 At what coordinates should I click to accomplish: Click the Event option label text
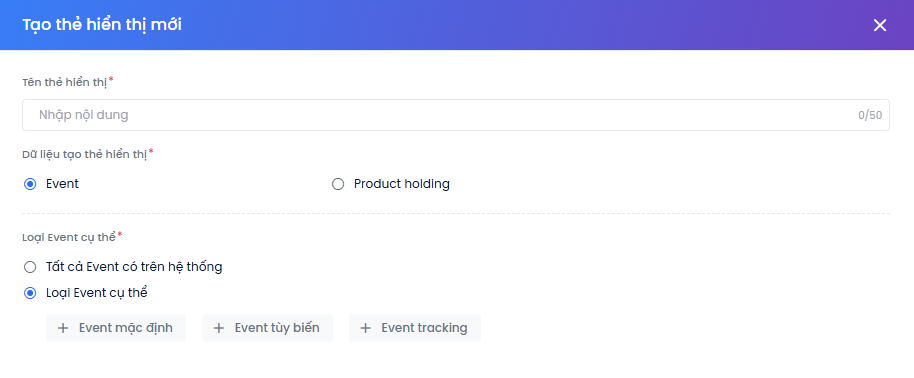(62, 184)
